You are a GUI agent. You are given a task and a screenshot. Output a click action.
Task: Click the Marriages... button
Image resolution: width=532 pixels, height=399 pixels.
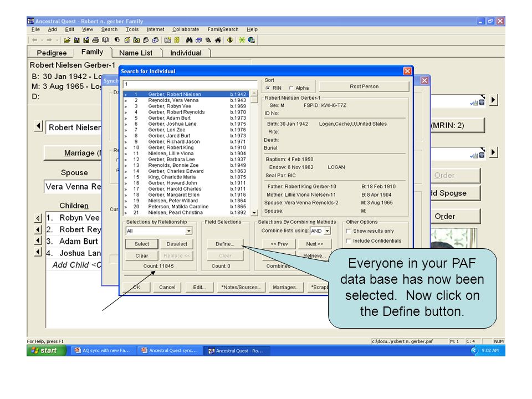pyautogui.click(x=287, y=288)
